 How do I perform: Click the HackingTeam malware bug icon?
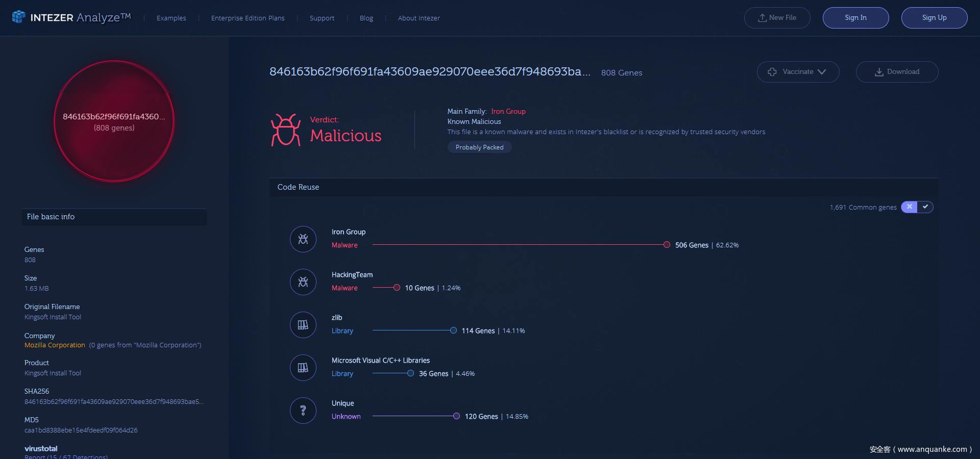coord(303,282)
